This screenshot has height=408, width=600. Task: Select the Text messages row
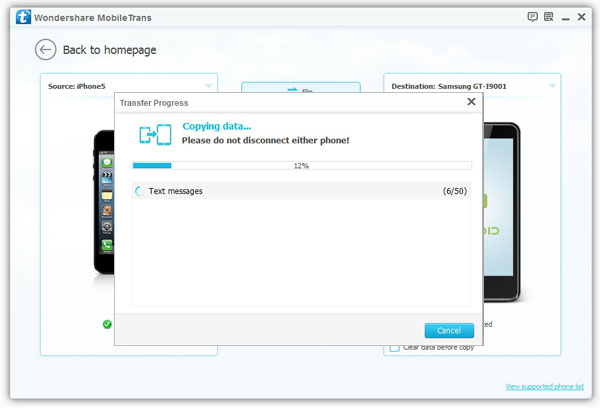coord(302,191)
